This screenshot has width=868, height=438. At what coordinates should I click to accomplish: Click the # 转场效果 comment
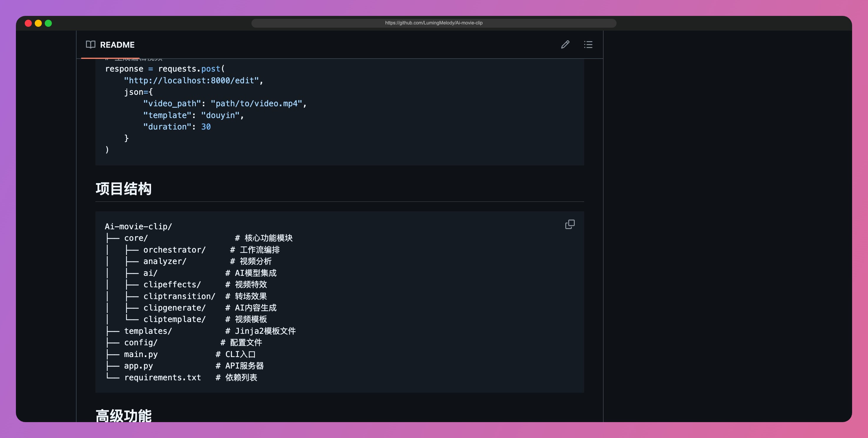click(x=246, y=296)
